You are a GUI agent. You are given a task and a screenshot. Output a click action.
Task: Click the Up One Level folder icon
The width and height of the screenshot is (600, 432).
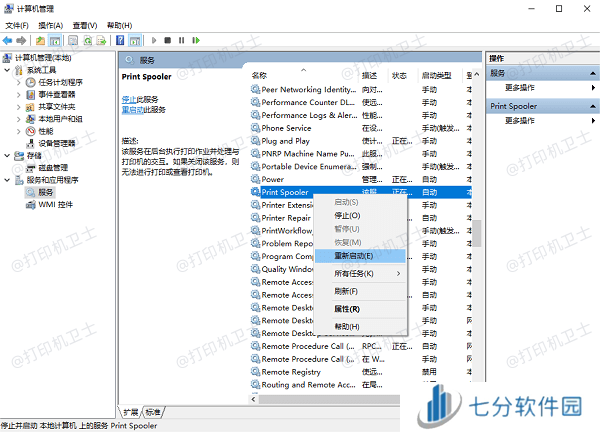point(40,41)
